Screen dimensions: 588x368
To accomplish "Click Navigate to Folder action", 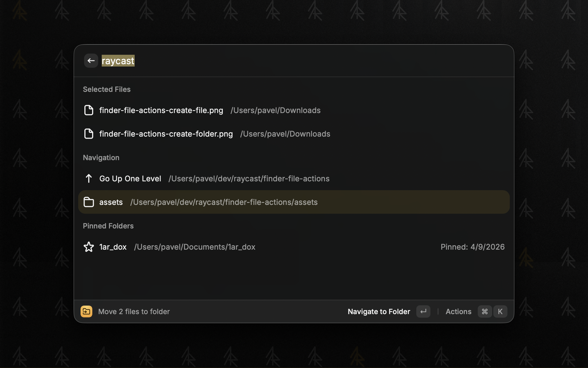I will tap(379, 311).
